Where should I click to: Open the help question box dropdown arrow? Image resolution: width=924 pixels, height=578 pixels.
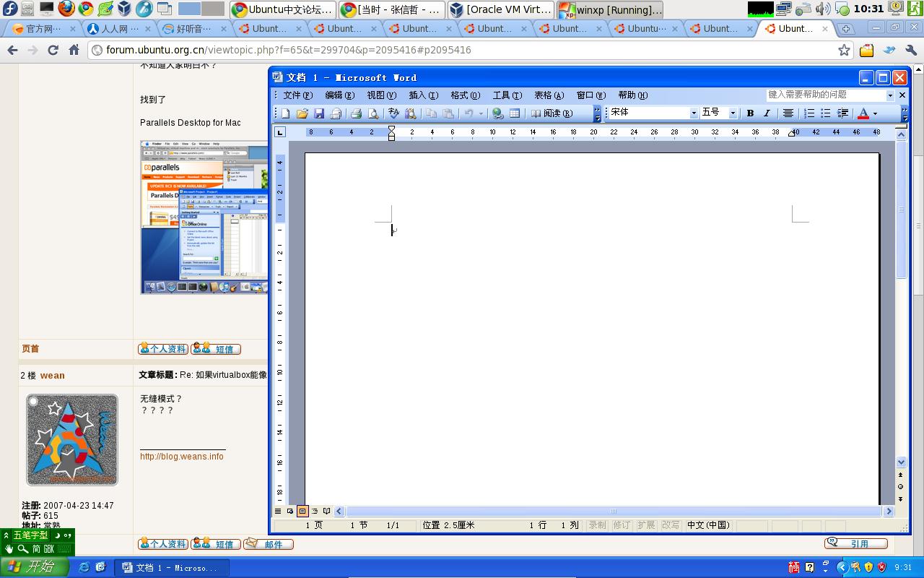point(890,95)
